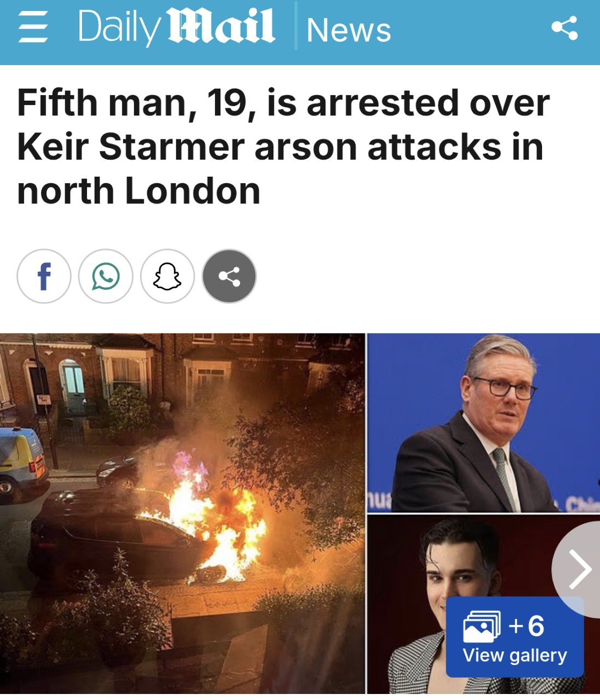Open the hamburger menu icon
The height and width of the screenshot is (700, 600).
[x=33, y=29]
